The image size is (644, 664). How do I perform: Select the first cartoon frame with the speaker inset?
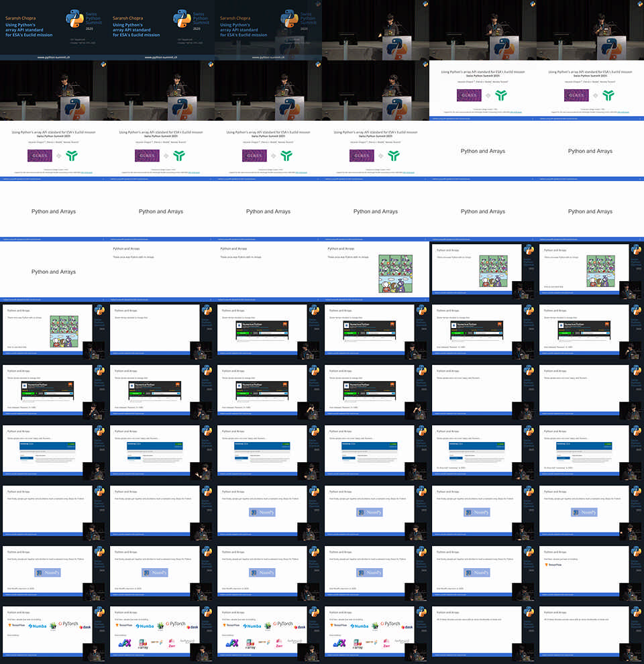[483, 272]
